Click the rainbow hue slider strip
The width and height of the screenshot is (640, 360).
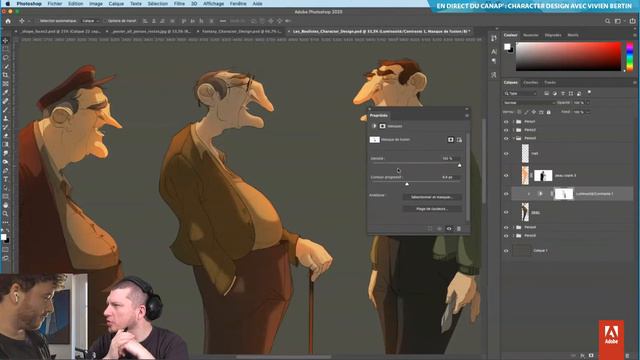tap(629, 56)
